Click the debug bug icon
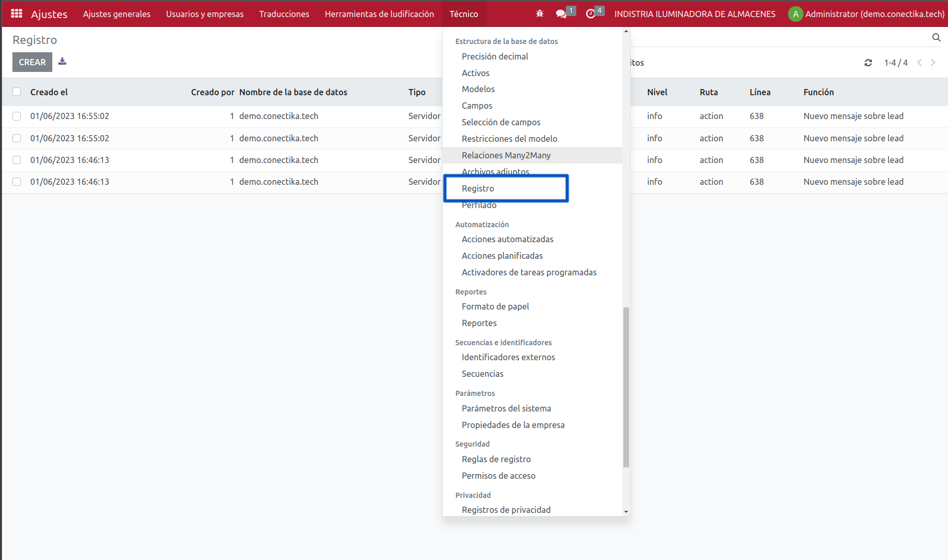This screenshot has height=560, width=948. pos(539,13)
